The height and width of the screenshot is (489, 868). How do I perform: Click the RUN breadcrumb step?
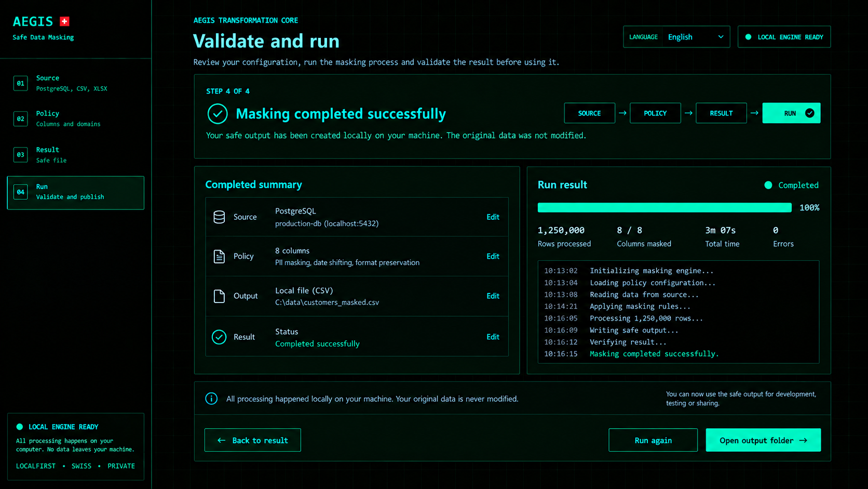(x=791, y=113)
